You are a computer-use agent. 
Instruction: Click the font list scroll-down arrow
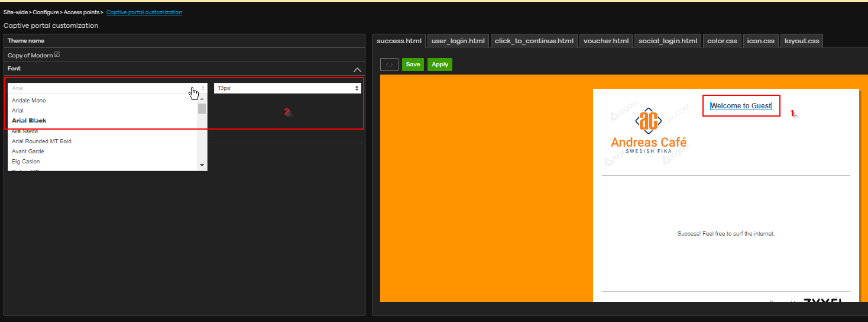point(202,165)
